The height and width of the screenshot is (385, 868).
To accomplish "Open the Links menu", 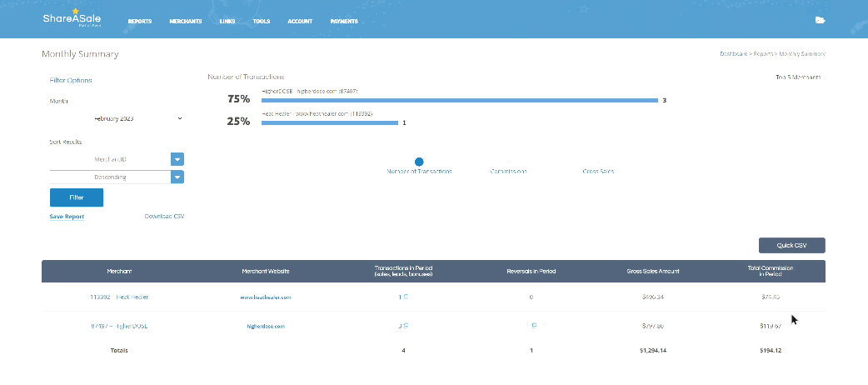I will 227,22.
